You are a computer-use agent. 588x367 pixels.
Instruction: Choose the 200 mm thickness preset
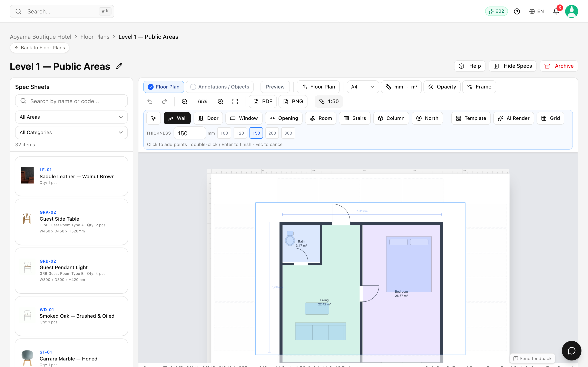coord(272,133)
